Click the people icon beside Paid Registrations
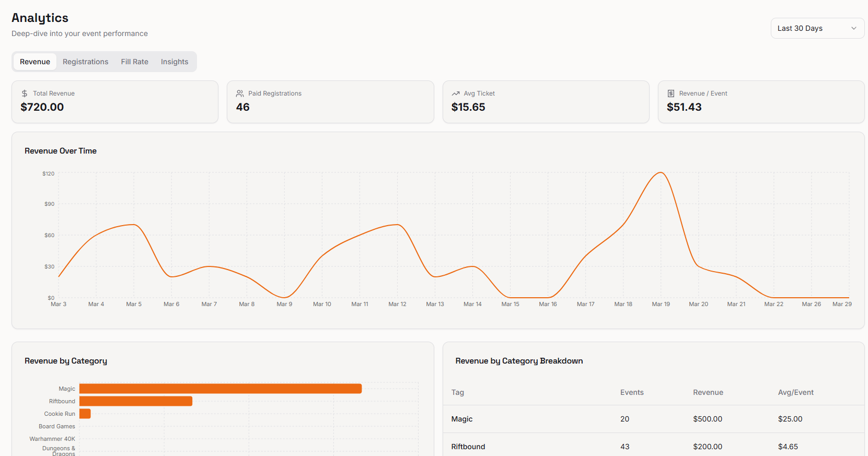This screenshot has width=868, height=456. coord(240,93)
